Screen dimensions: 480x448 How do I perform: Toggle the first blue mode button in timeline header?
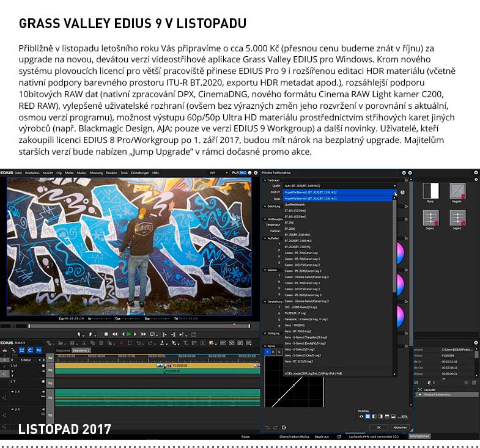(x=21, y=350)
